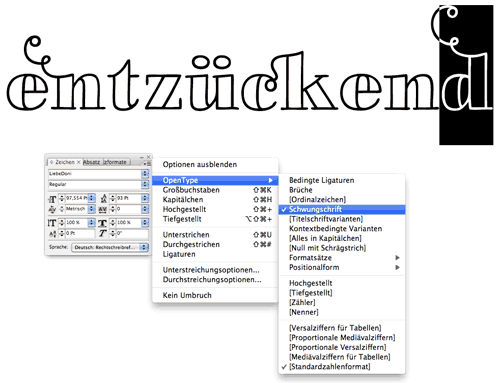Select [Nenner] OpenType entry
Image resolution: width=500 pixels, height=383 pixels.
[x=342, y=312]
